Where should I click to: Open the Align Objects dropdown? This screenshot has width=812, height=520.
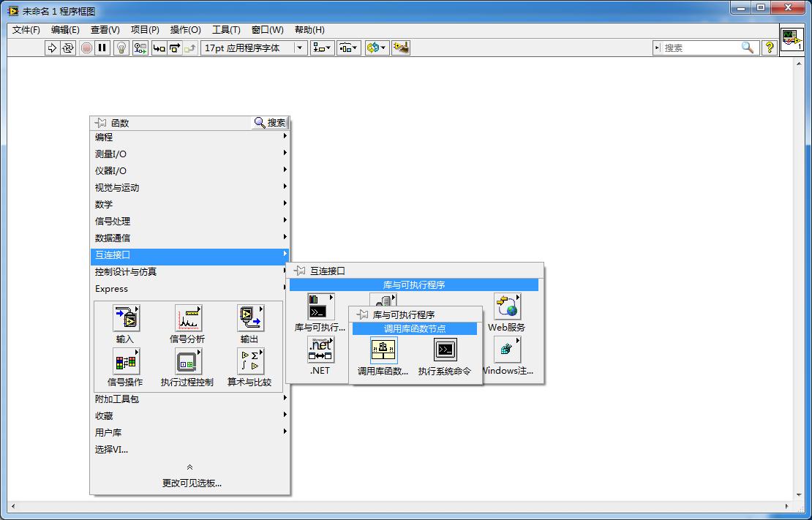pos(322,48)
